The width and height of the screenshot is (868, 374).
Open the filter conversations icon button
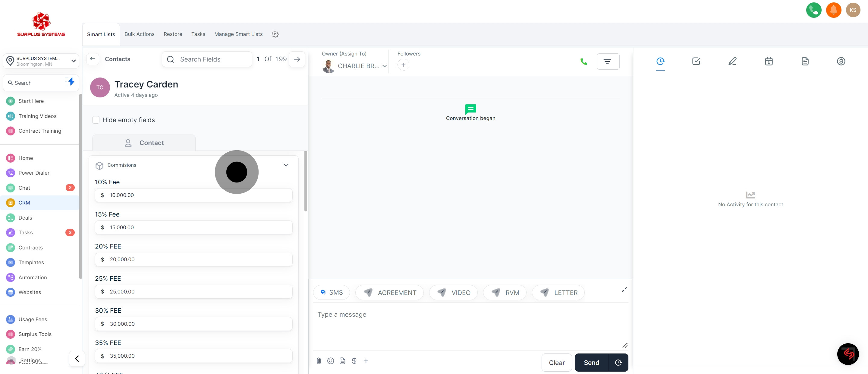[608, 61]
